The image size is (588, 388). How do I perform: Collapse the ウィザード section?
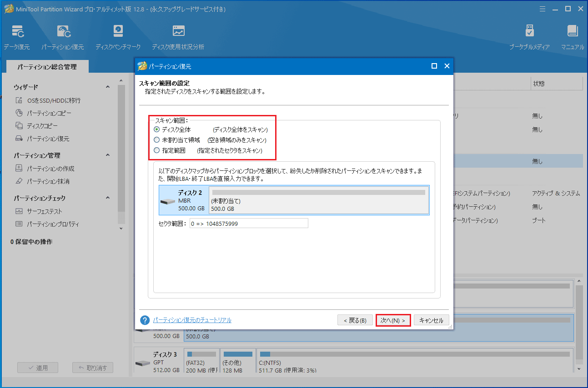[108, 87]
